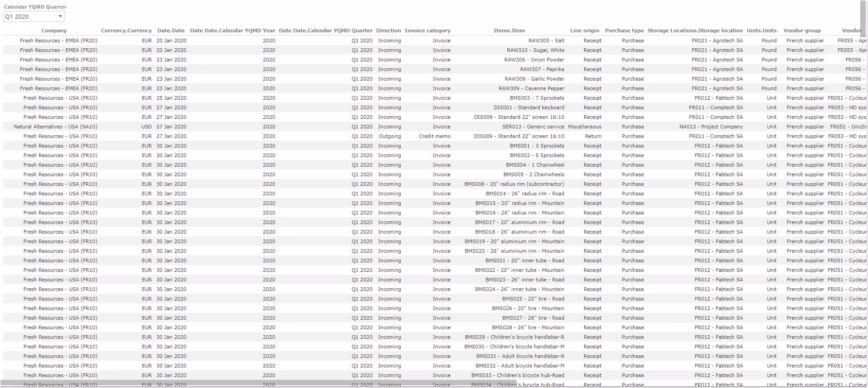The height and width of the screenshot is (388, 868).
Task: Select the Purchase type column header
Action: pyautogui.click(x=624, y=31)
